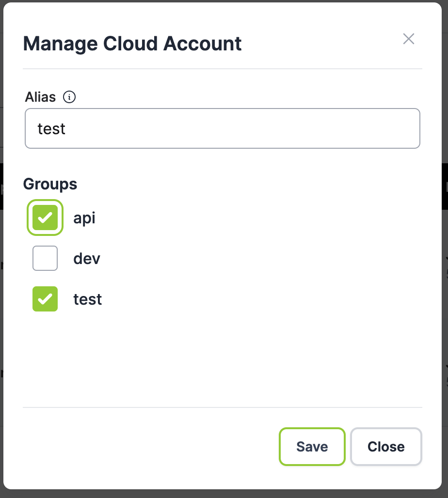Click the dimmed backdrop right of dialog
The width and height of the screenshot is (448, 498).
(x=445, y=315)
